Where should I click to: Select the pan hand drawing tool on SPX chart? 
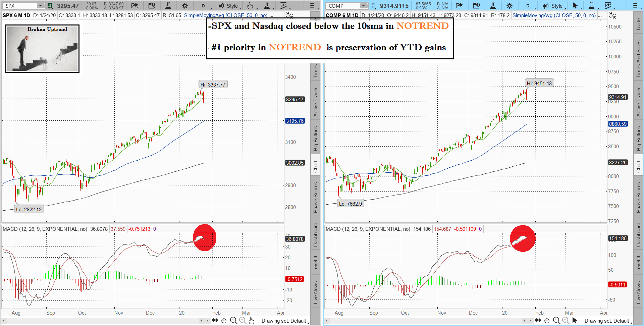[x=250, y=6]
